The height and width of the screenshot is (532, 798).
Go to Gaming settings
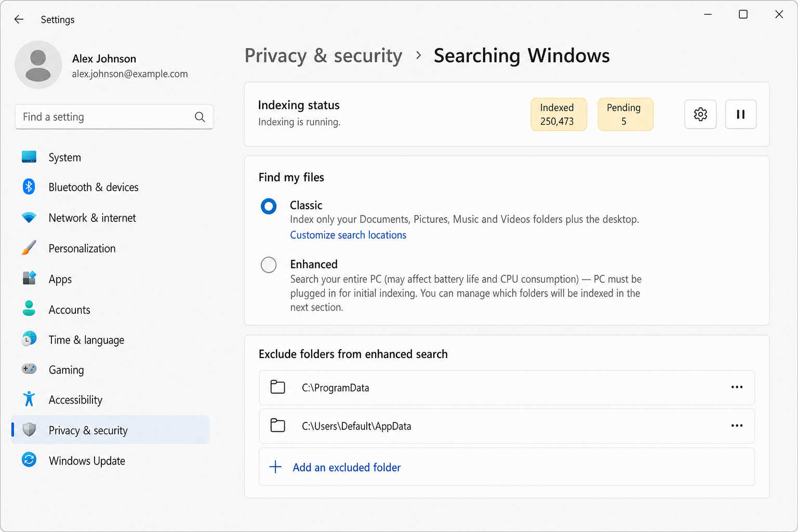point(110,370)
